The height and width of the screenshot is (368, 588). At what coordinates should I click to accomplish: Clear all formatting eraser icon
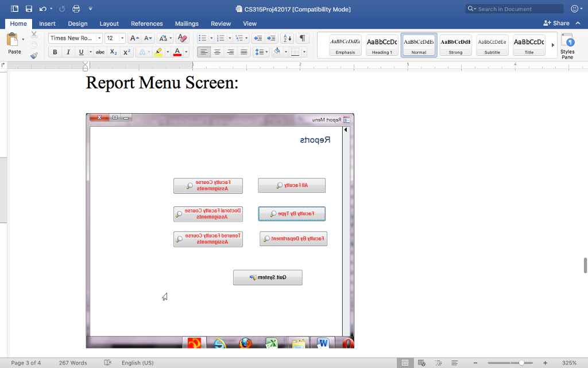coord(182,38)
